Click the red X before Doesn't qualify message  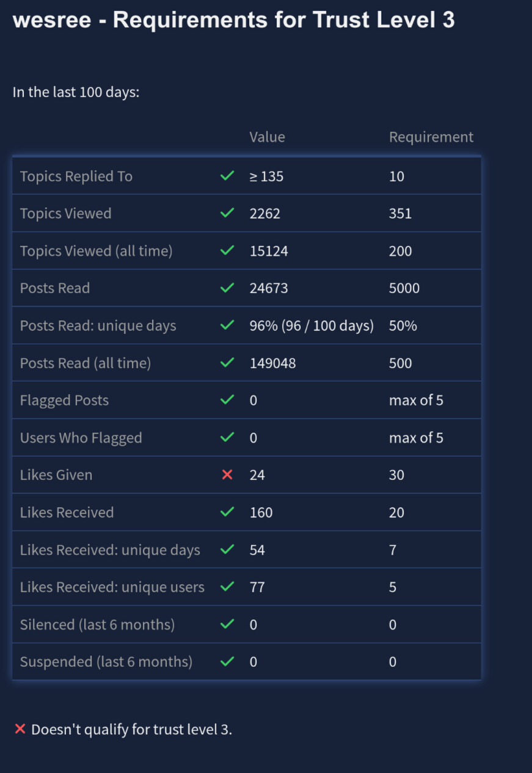[20, 729]
